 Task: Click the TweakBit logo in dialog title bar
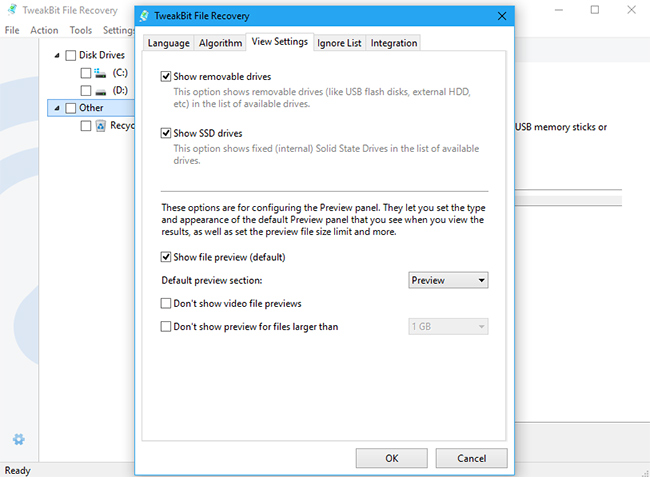point(144,16)
